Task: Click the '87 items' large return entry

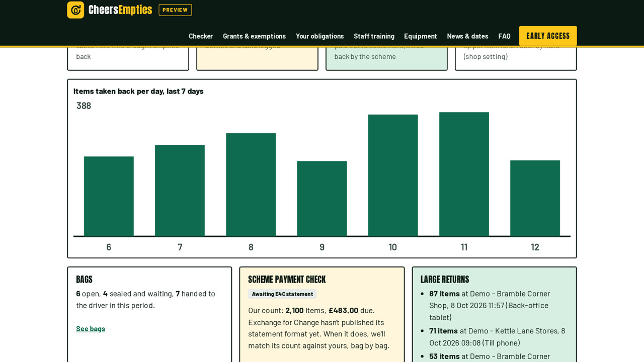Action: click(x=498, y=305)
